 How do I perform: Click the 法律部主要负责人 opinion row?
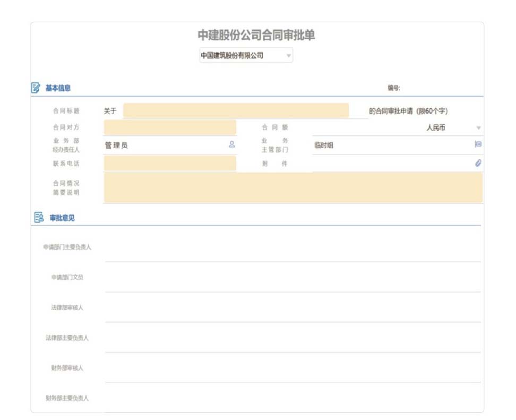point(293,338)
